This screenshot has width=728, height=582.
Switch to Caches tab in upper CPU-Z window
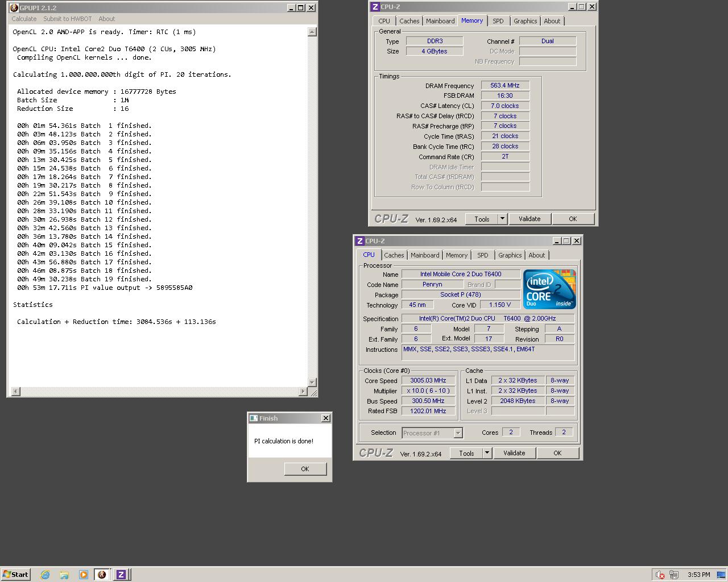pos(409,21)
